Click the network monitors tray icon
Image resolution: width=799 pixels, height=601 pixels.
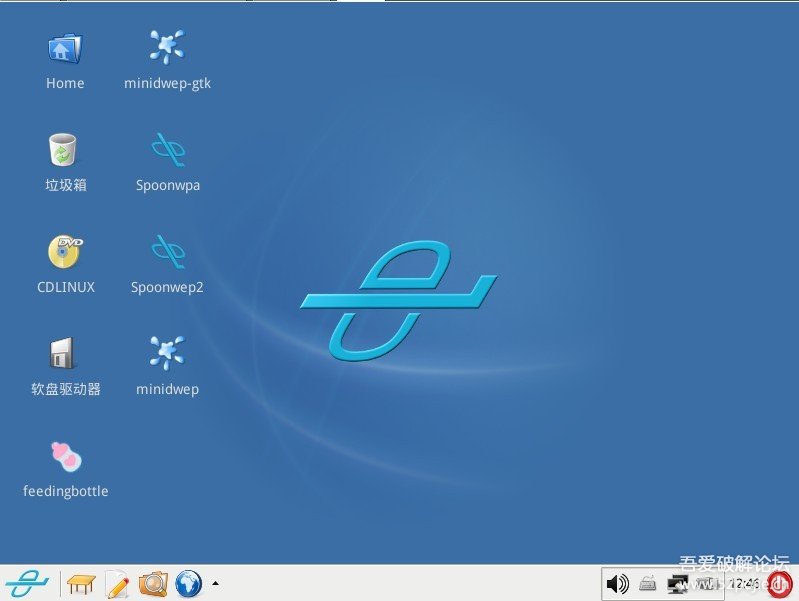(x=679, y=584)
